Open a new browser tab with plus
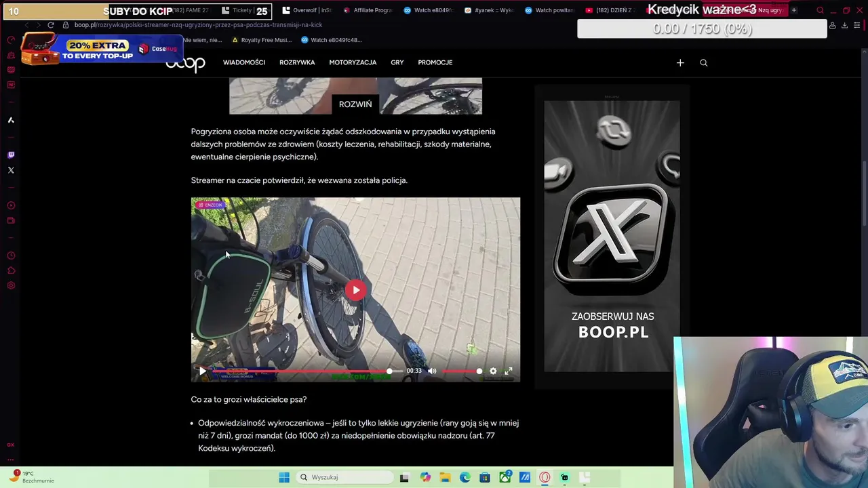Screen dimensions: 868x488 [x=794, y=10]
